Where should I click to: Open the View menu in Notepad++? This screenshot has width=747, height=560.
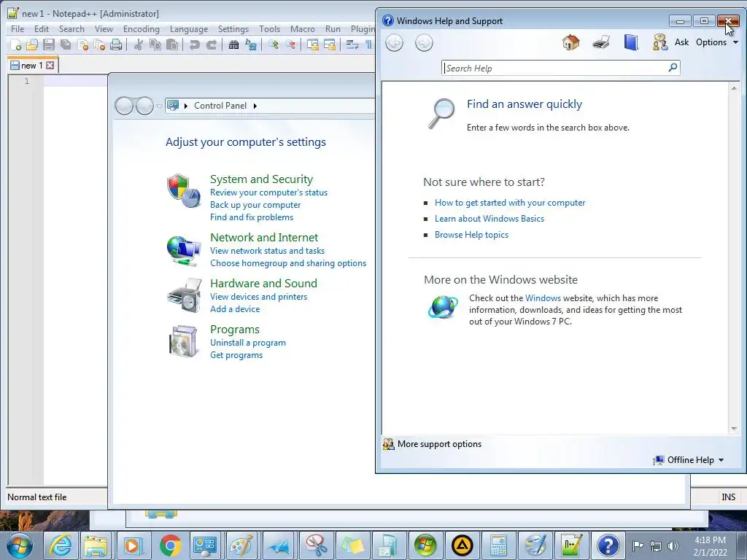click(x=104, y=29)
